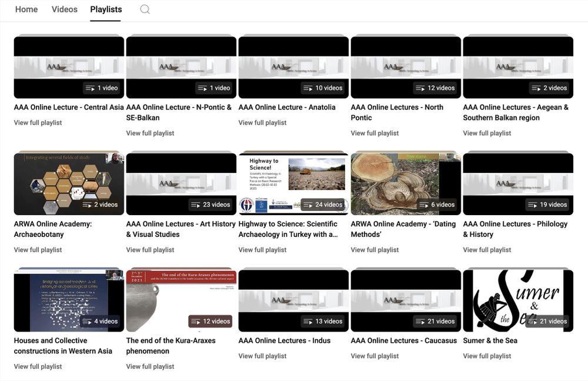View full playlist for Indus lectures

[x=262, y=356]
